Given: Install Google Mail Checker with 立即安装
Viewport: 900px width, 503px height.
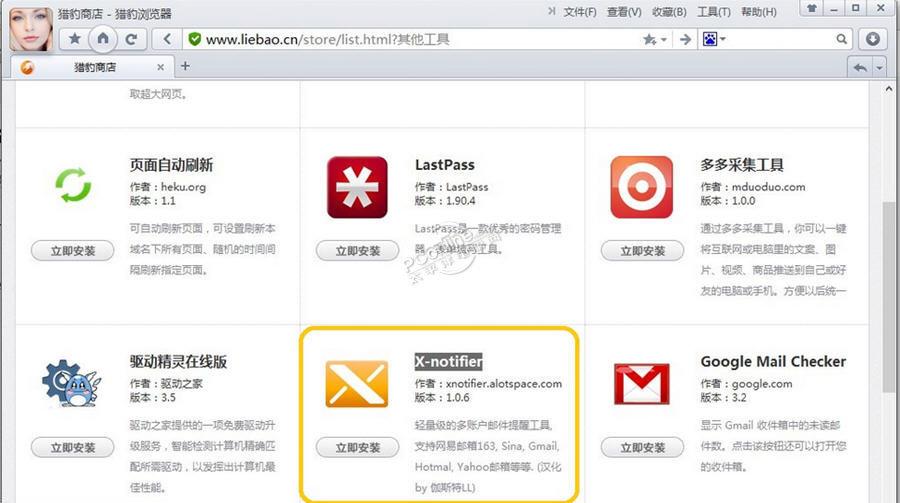Looking at the screenshot, I should coord(642,447).
